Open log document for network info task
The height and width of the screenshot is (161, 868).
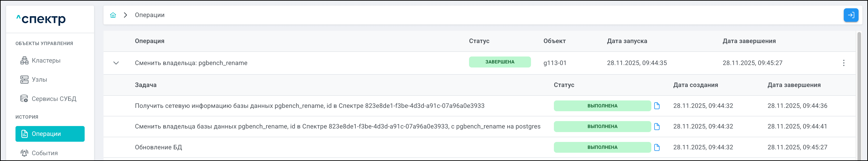point(657,106)
